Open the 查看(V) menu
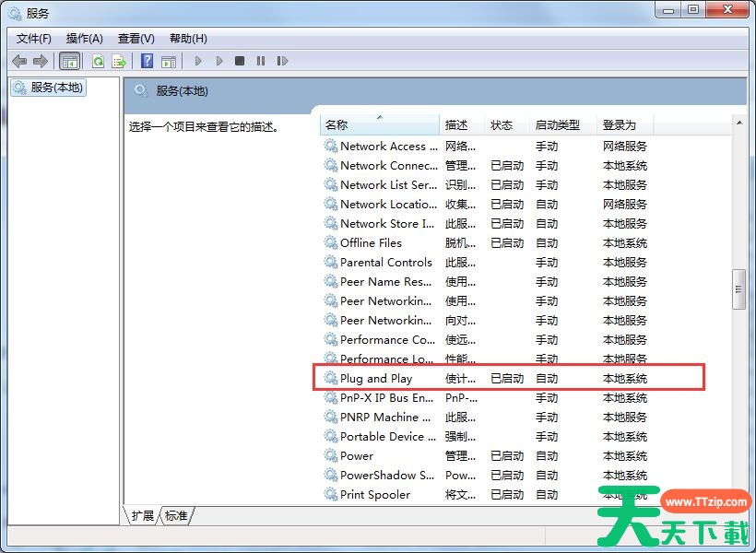The height and width of the screenshot is (553, 756). tap(136, 39)
